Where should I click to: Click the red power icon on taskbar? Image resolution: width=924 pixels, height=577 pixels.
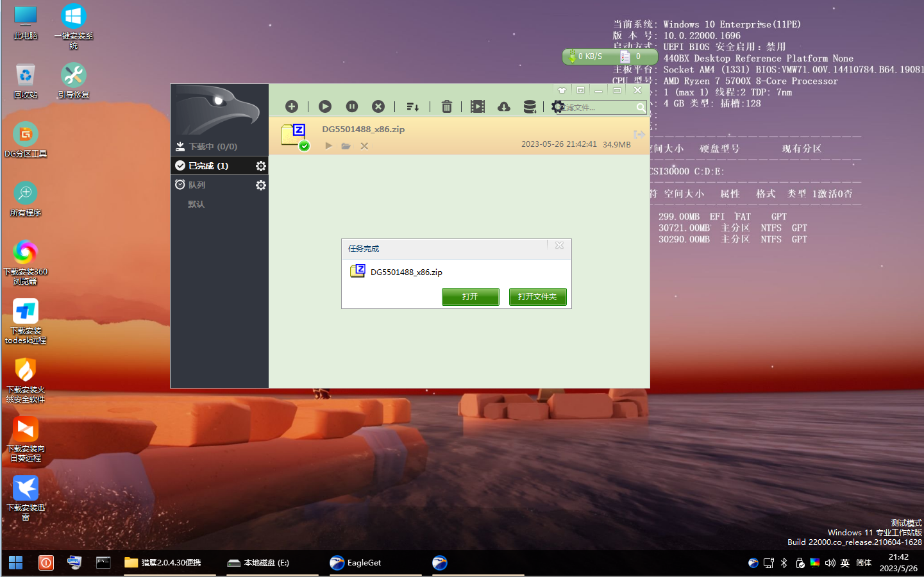pos(46,563)
